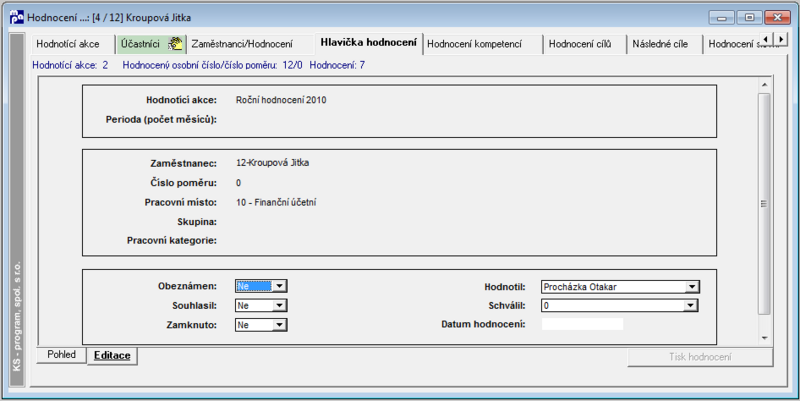
Task: Maximize the Hodnocení window
Action: (749, 17)
